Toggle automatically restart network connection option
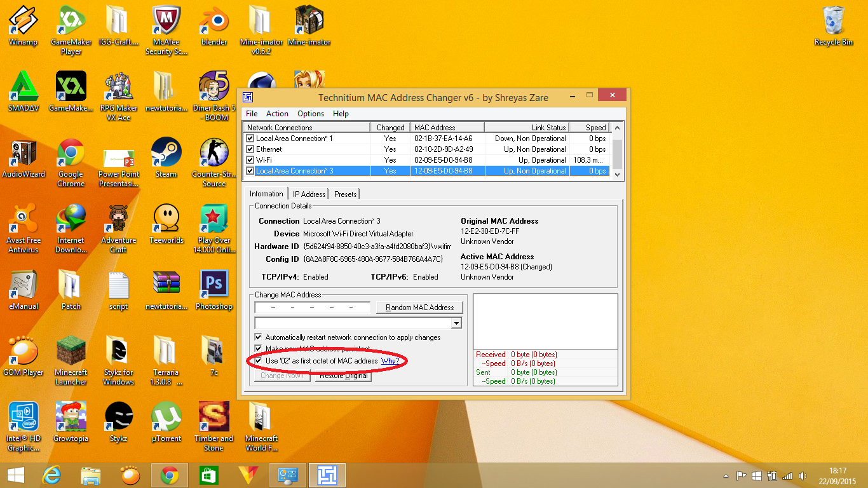The width and height of the screenshot is (868, 488). click(258, 337)
